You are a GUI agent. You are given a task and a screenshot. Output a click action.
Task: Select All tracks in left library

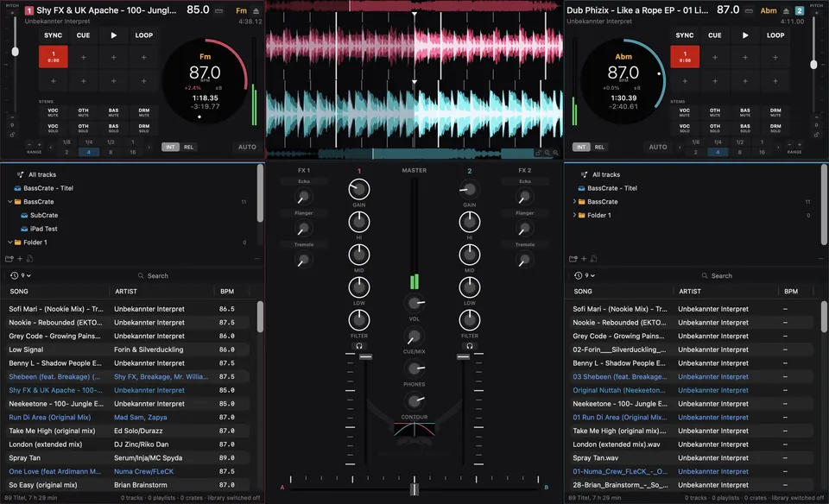(41, 175)
